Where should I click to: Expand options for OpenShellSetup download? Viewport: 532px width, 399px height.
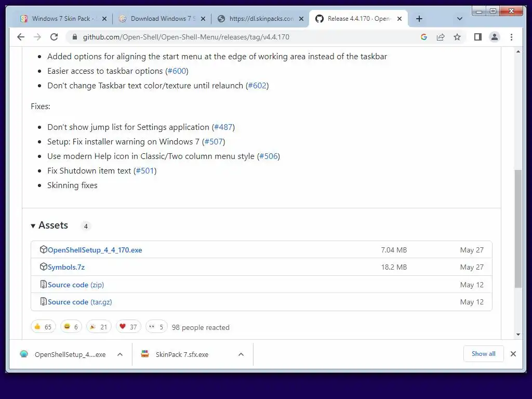120,354
